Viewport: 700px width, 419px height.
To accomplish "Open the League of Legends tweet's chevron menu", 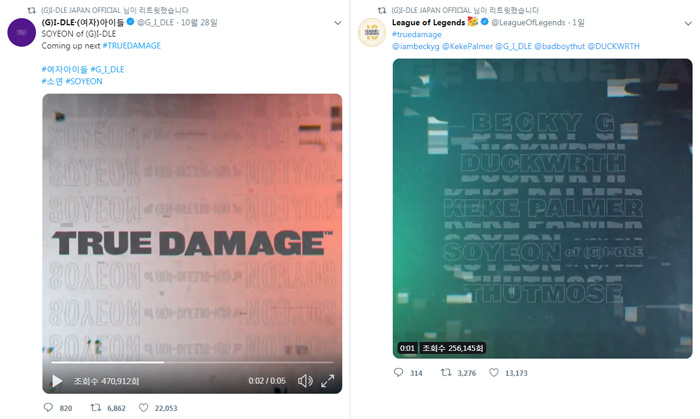I will [688, 23].
